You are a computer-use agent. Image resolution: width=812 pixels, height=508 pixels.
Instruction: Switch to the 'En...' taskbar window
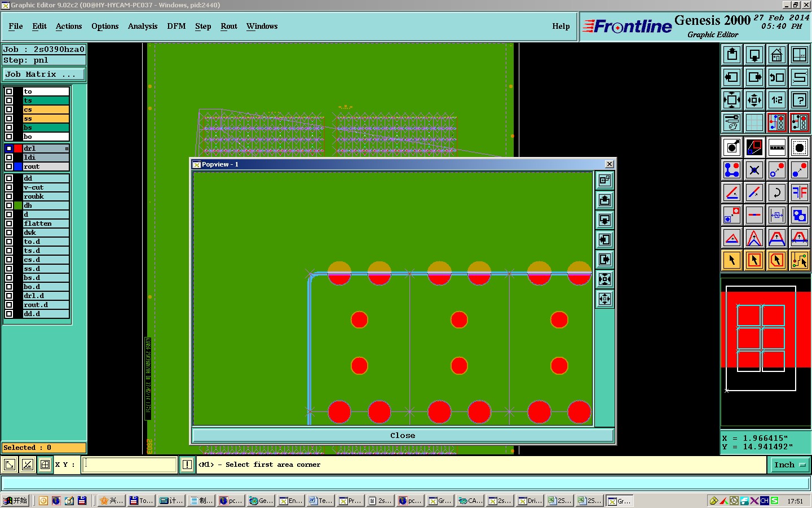point(290,501)
